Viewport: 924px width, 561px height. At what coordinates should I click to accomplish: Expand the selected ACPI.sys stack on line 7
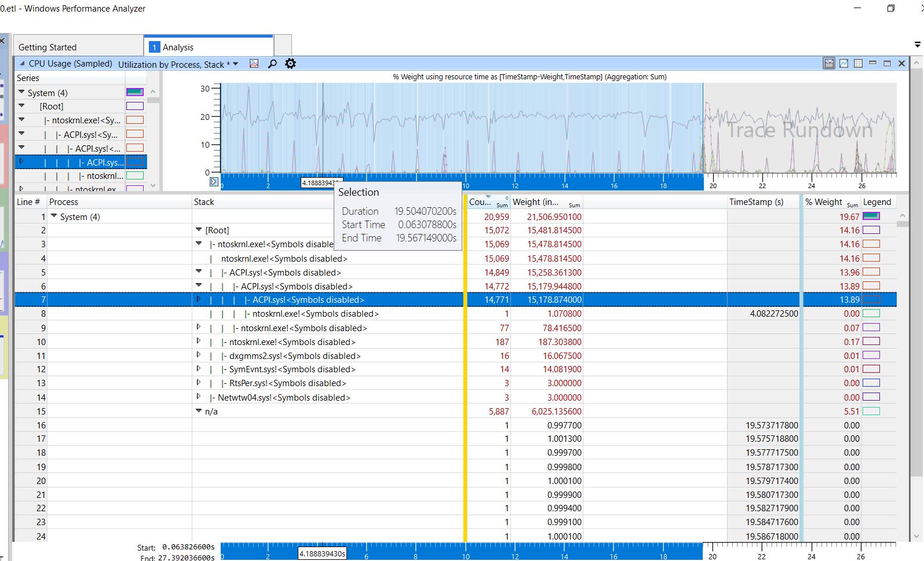pos(199,299)
